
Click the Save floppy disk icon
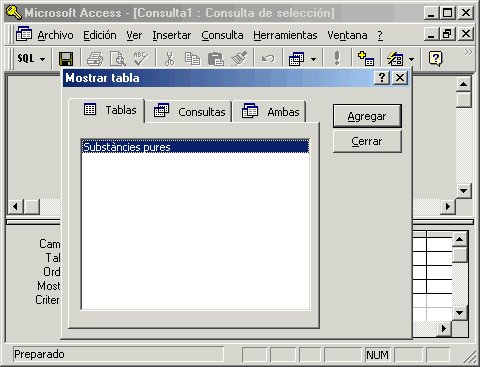(x=66, y=59)
